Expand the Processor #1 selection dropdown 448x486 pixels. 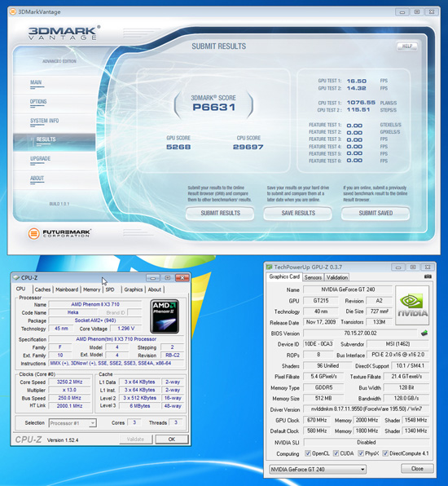[x=72, y=422]
